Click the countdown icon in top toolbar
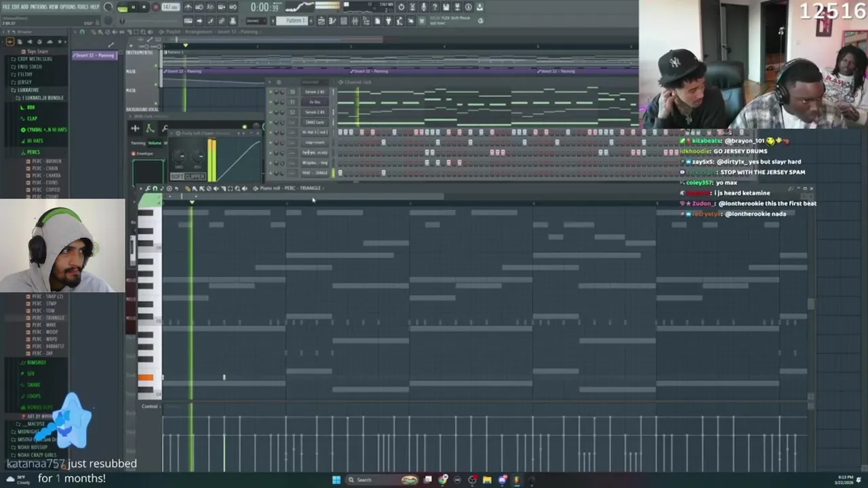Screen dimensions: 868x488 pos(210,7)
